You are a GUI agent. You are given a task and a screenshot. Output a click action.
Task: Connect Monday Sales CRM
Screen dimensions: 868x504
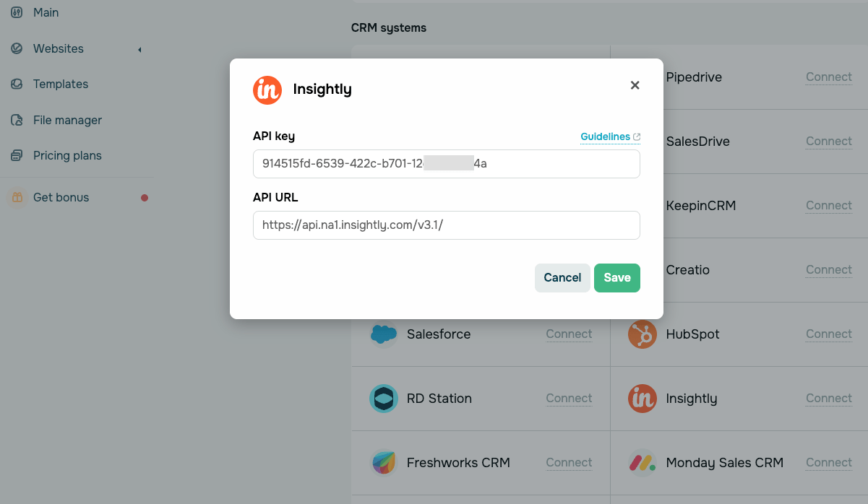(x=829, y=463)
